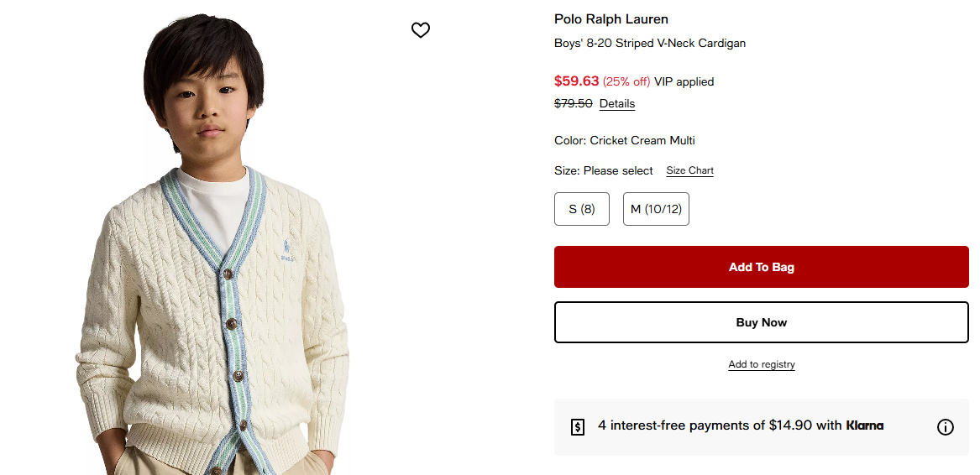The height and width of the screenshot is (475, 980).
Task: Click the Boys' 8-20 Striped V-Neck Cardigan title
Action: tap(650, 43)
